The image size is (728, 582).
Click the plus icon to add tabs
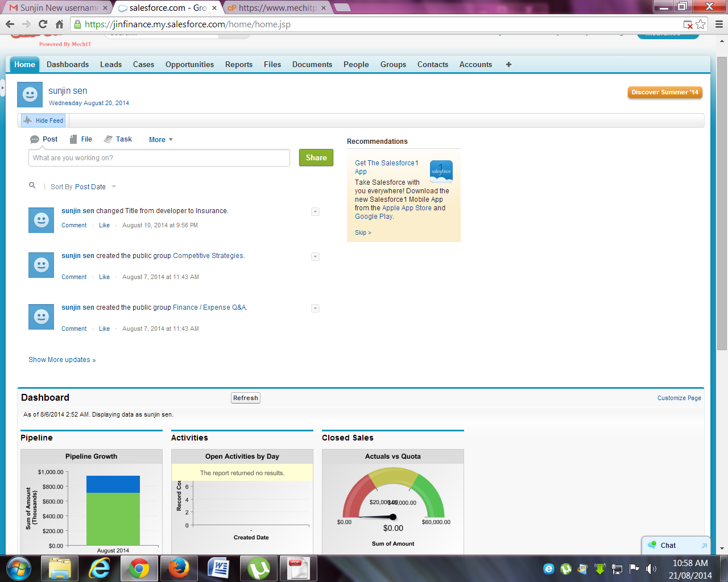coord(508,65)
